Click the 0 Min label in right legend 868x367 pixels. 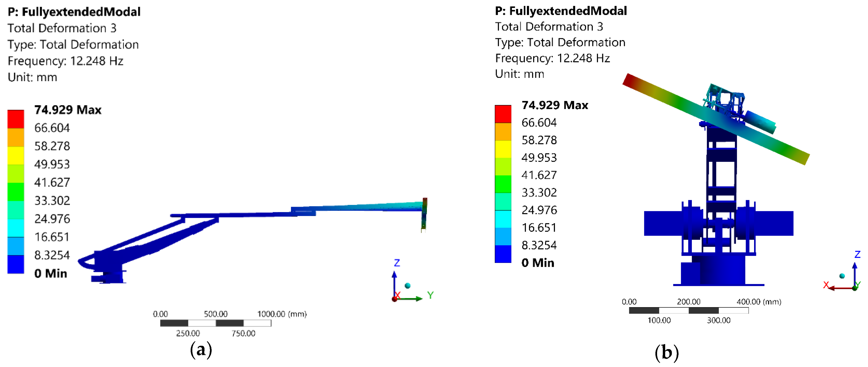(538, 262)
